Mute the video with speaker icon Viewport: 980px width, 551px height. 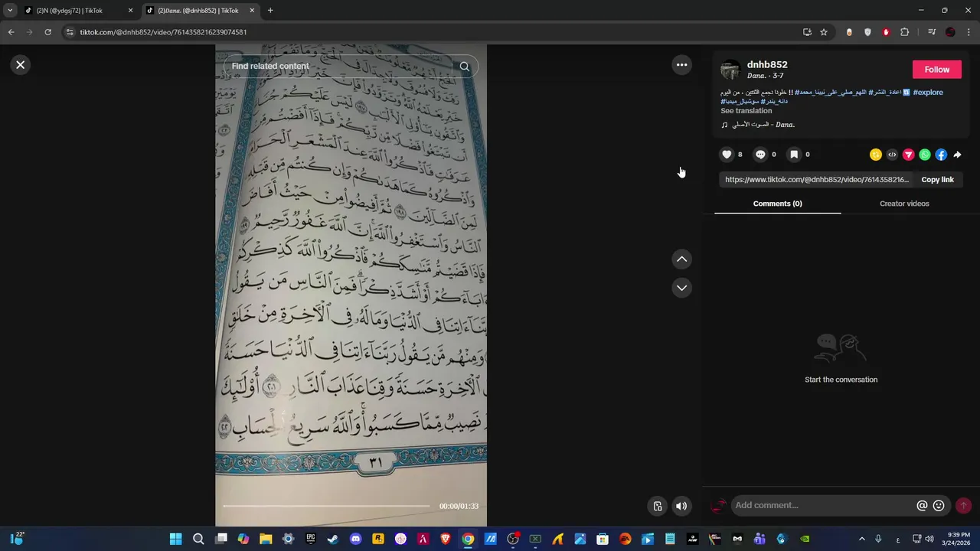tap(681, 506)
